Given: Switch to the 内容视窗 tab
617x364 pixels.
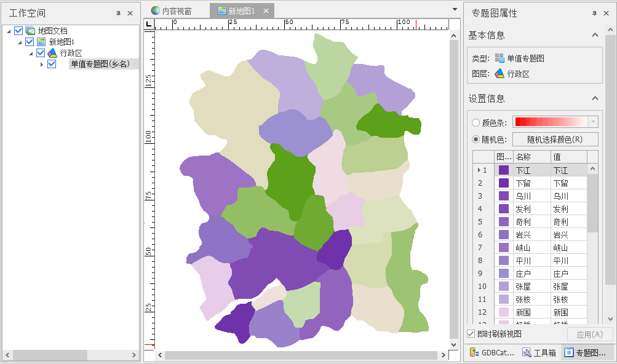Looking at the screenshot, I should click(172, 10).
